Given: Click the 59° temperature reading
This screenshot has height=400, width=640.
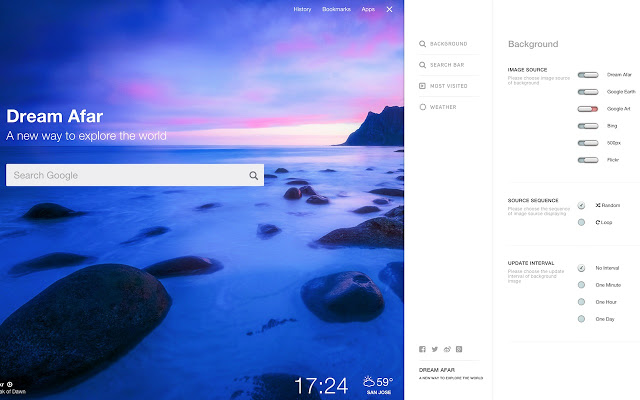Looking at the screenshot, I should click(x=384, y=382).
